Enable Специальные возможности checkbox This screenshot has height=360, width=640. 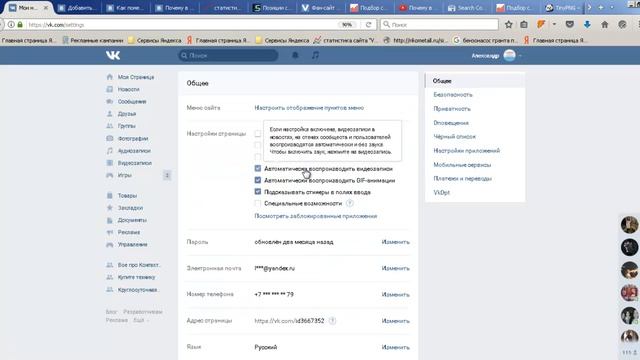[x=258, y=203]
